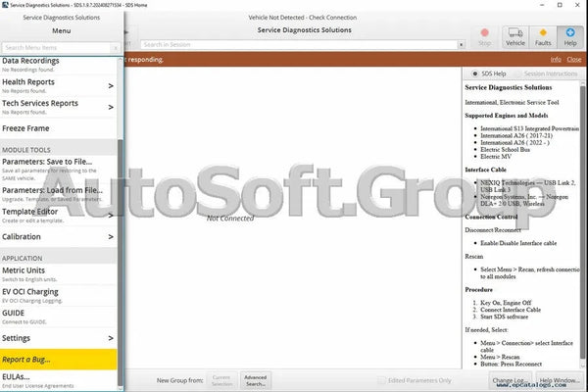The image size is (588, 392).
Task: Click the Interface Cable heading in help
Action: click(x=485, y=170)
